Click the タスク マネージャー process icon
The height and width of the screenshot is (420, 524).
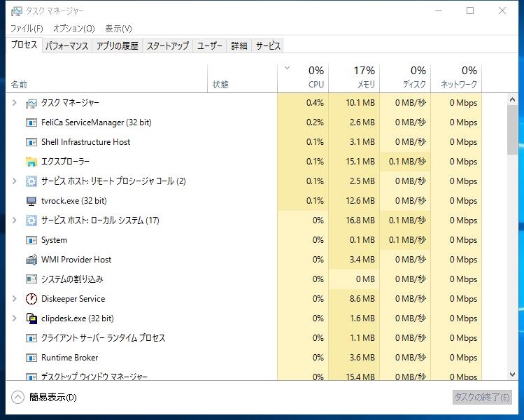tap(31, 103)
